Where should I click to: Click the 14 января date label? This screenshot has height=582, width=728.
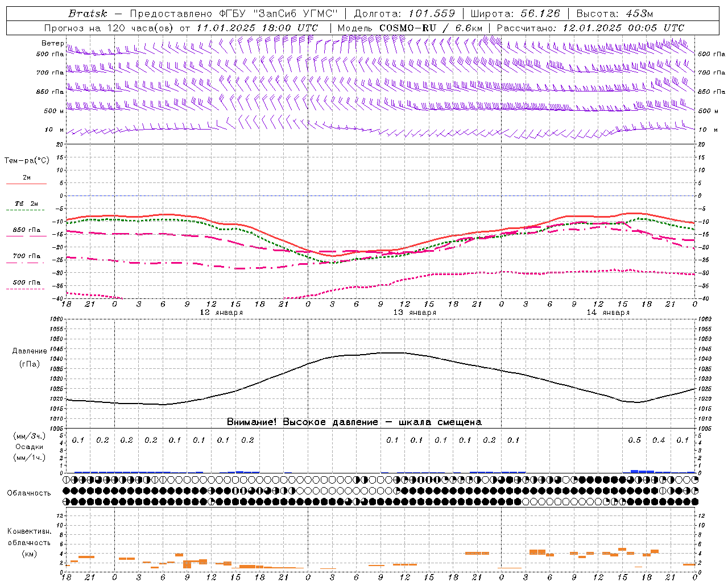(x=608, y=313)
